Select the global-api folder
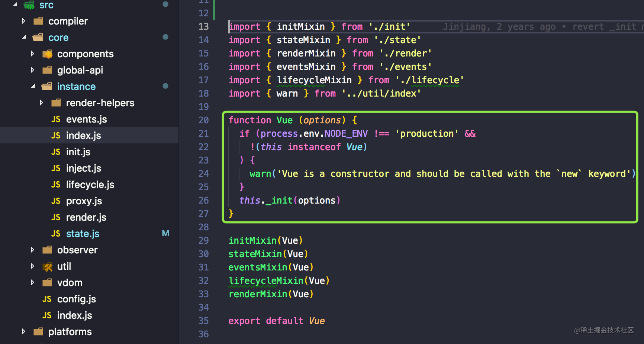 [x=80, y=70]
